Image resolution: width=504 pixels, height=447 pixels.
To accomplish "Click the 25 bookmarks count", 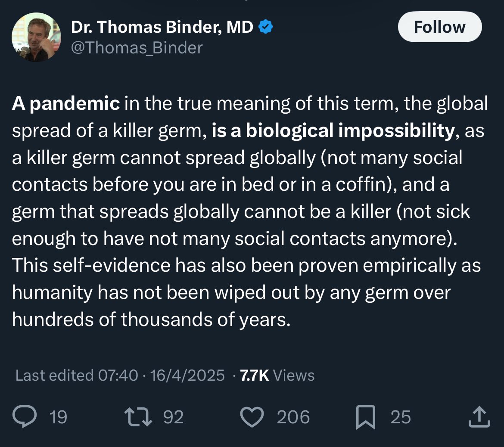I will tap(401, 417).
